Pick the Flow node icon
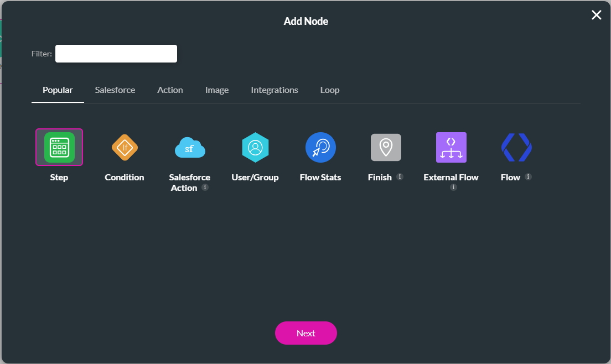611x364 pixels. (516, 147)
